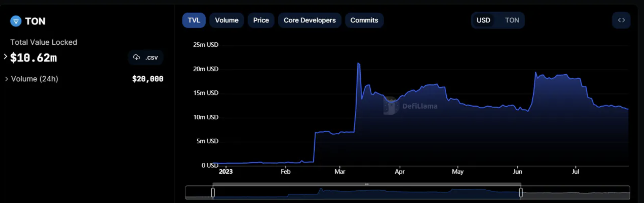This screenshot has height=203, width=644.
Task: Click the TON logo icon
Action: pos(16,21)
